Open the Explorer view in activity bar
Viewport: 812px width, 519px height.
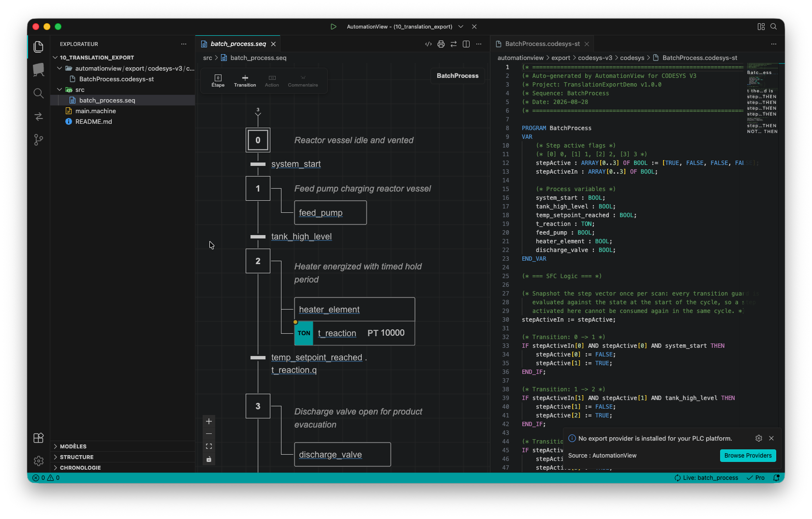point(39,46)
